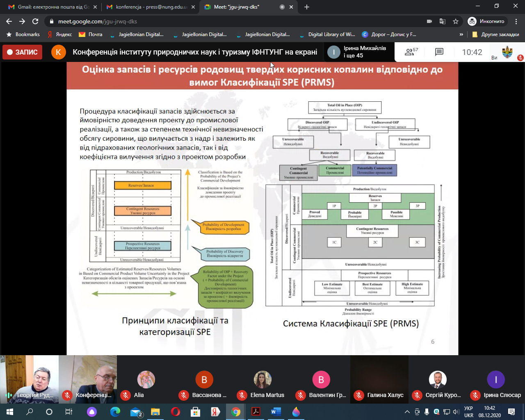Open Microsoft Word from the taskbar
This screenshot has height=420, width=525.
[276, 412]
